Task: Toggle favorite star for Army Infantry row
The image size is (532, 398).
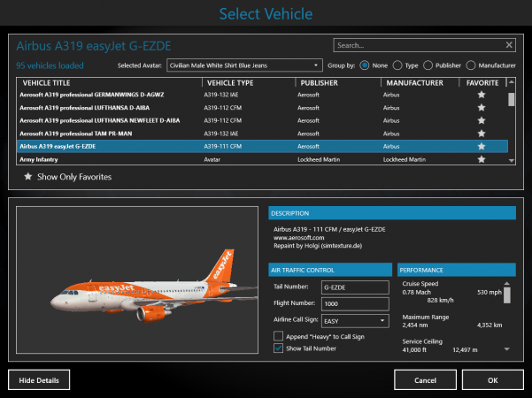Action: coord(482,159)
